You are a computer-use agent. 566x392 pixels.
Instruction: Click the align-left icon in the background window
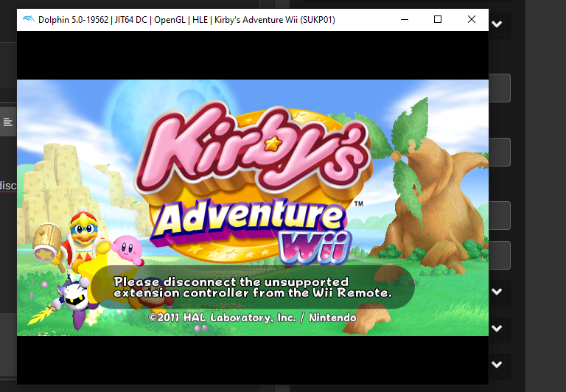click(7, 122)
